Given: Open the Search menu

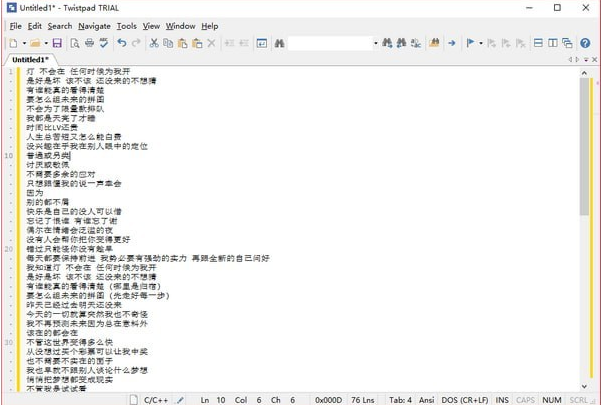Looking at the screenshot, I should tap(60, 26).
